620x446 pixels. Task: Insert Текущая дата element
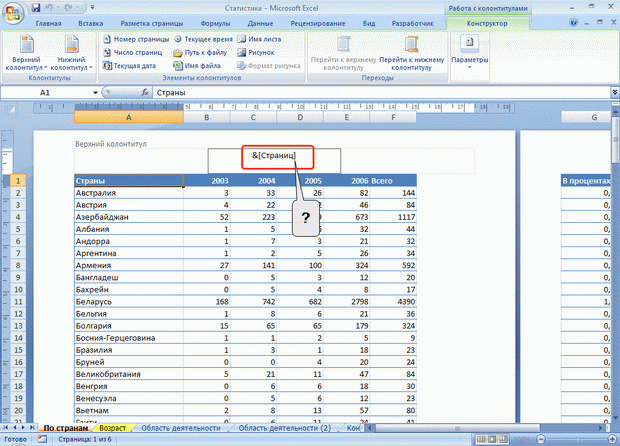[x=129, y=66]
